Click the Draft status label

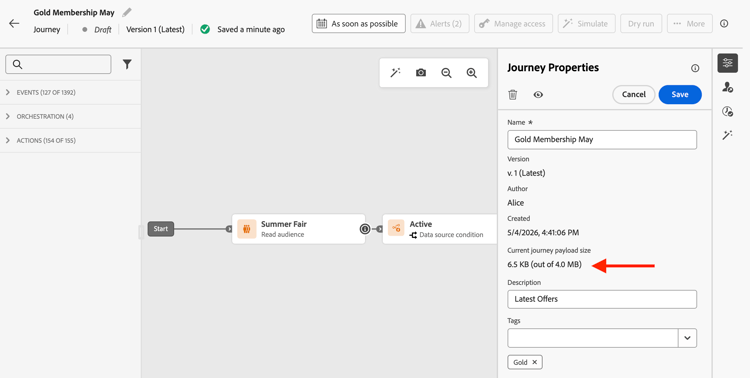tap(102, 30)
